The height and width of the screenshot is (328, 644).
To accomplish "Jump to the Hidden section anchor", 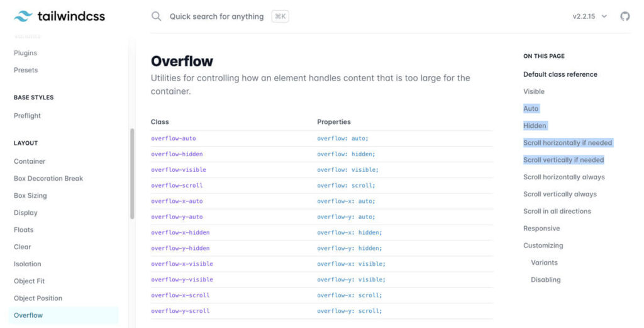I will click(x=535, y=125).
